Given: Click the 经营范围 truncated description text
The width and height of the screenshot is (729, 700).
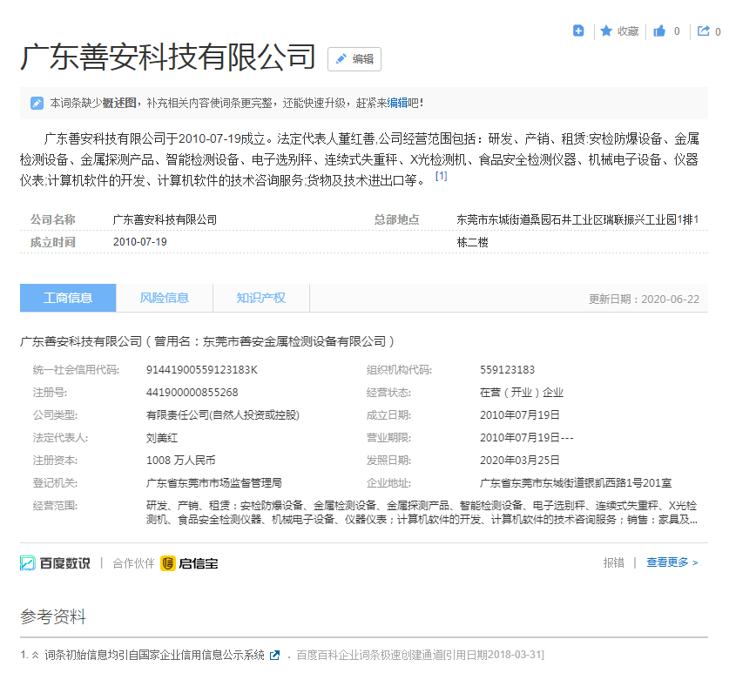Looking at the screenshot, I should [x=422, y=513].
